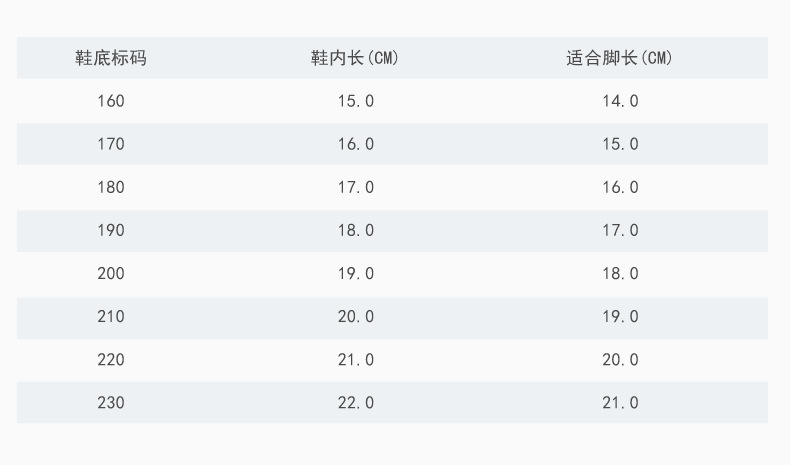Viewport: 790px width, 465px height.
Task: Select sole size 170 cell
Action: tap(111, 144)
